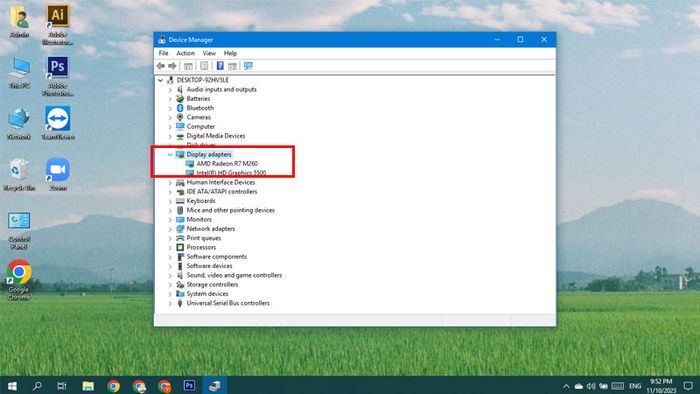Select IDE ATA/ATAPI controllers row

pos(221,192)
